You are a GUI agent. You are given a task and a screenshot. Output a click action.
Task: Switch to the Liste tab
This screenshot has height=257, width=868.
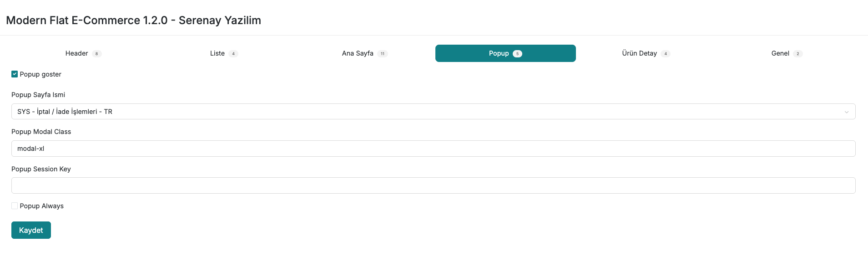(x=217, y=53)
